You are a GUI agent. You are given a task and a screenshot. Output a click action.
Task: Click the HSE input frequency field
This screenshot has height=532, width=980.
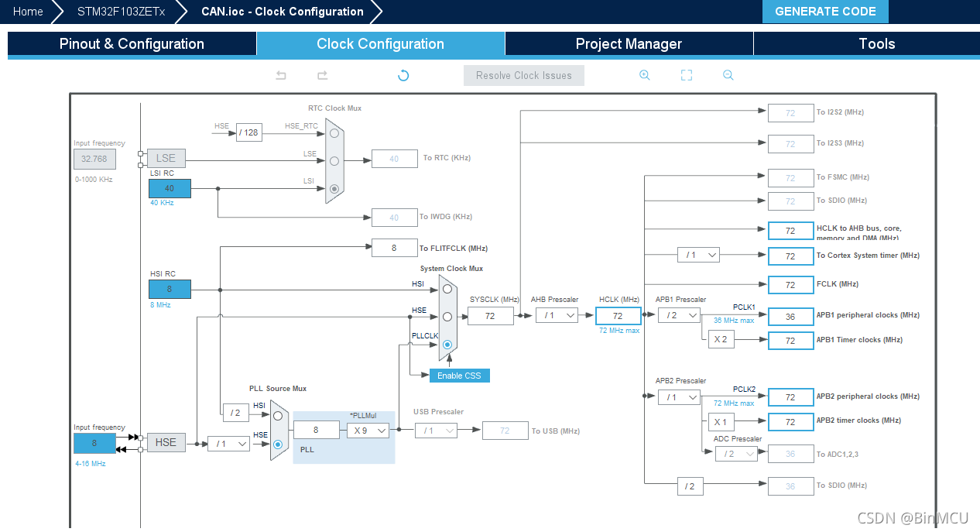(94, 443)
